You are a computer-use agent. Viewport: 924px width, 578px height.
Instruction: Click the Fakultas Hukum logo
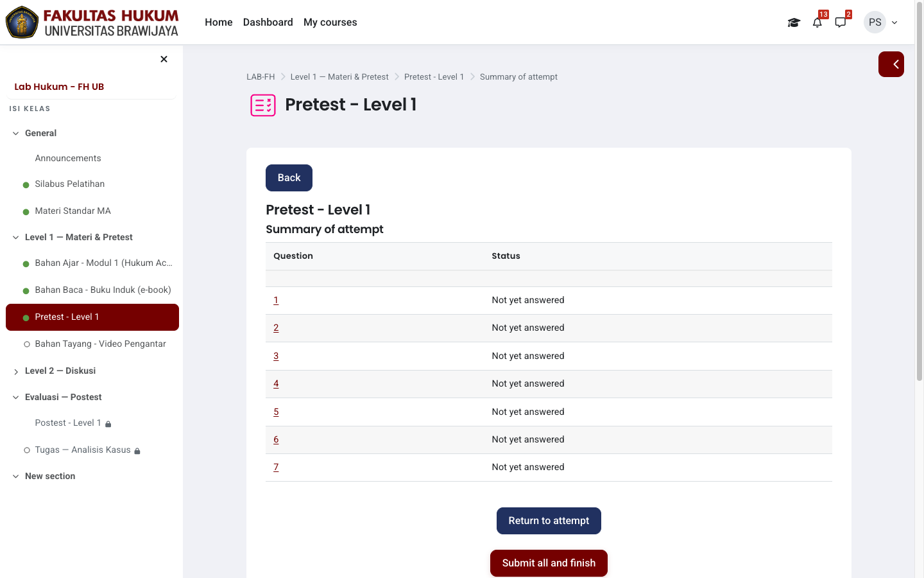[x=92, y=22]
